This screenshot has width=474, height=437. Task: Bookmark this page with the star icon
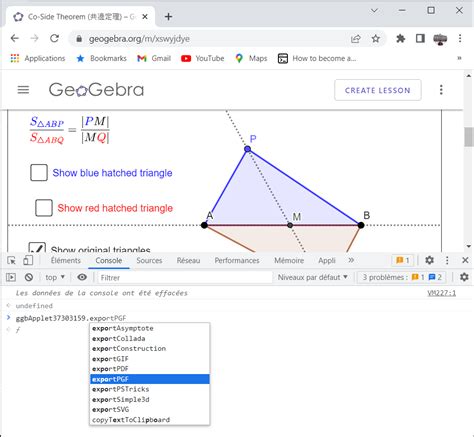(x=376, y=39)
